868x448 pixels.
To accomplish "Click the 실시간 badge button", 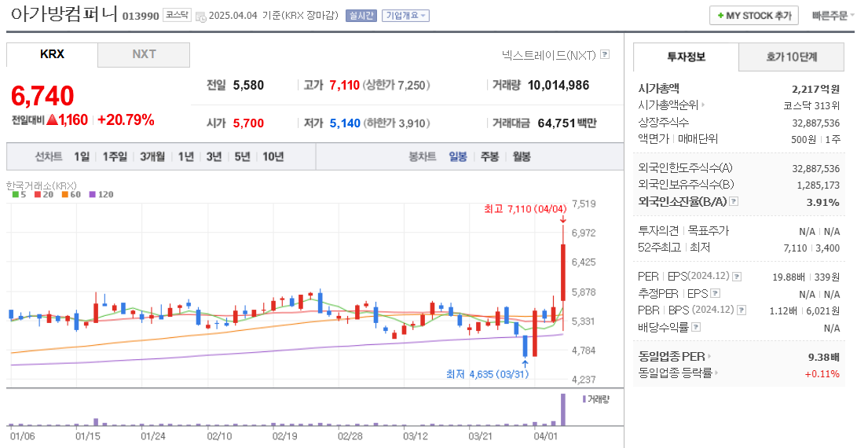I will coord(361,16).
